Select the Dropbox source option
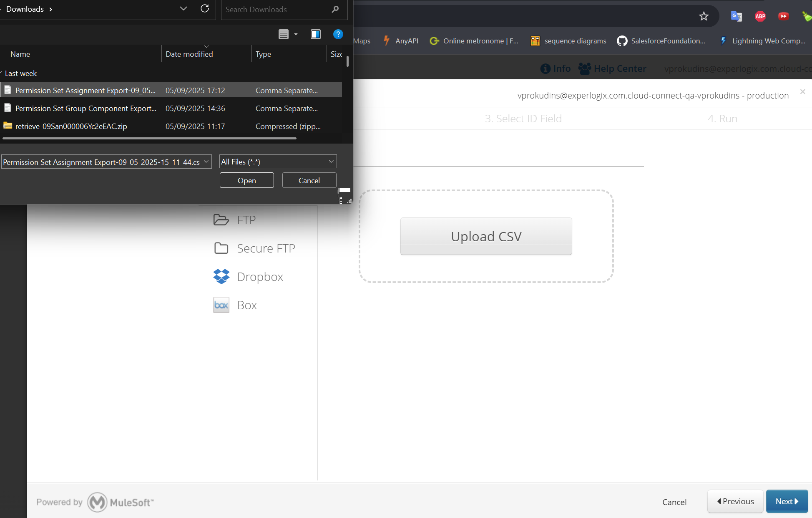The width and height of the screenshot is (812, 518). coord(248,277)
